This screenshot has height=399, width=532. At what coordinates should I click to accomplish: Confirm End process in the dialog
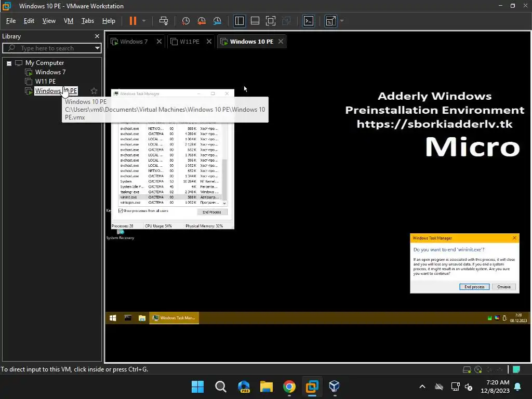[x=474, y=287]
